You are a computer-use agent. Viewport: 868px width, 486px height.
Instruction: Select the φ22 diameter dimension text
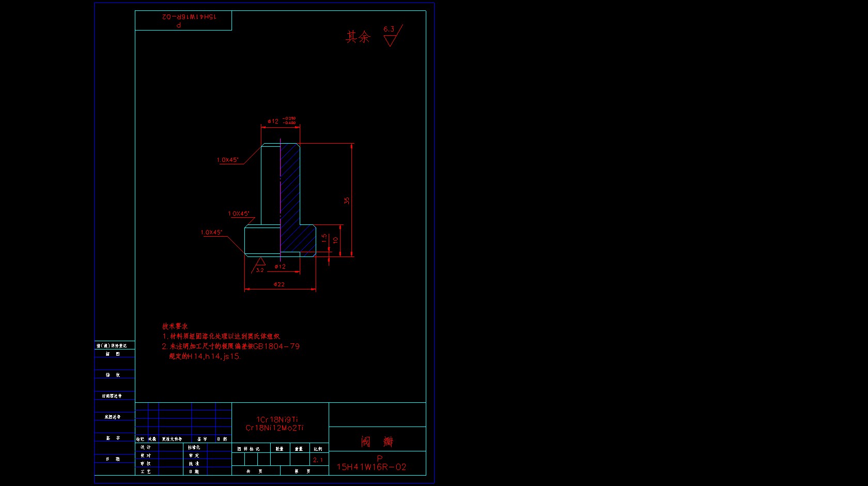279,284
